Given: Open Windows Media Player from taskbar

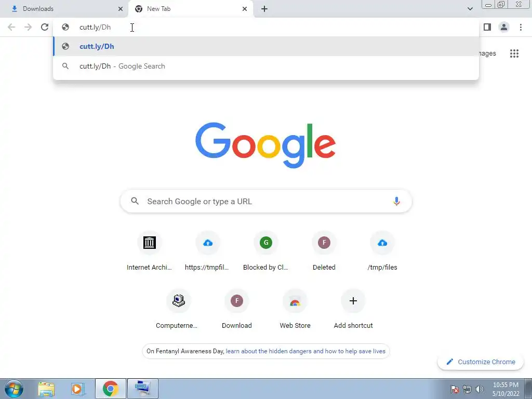Looking at the screenshot, I should pos(78,389).
